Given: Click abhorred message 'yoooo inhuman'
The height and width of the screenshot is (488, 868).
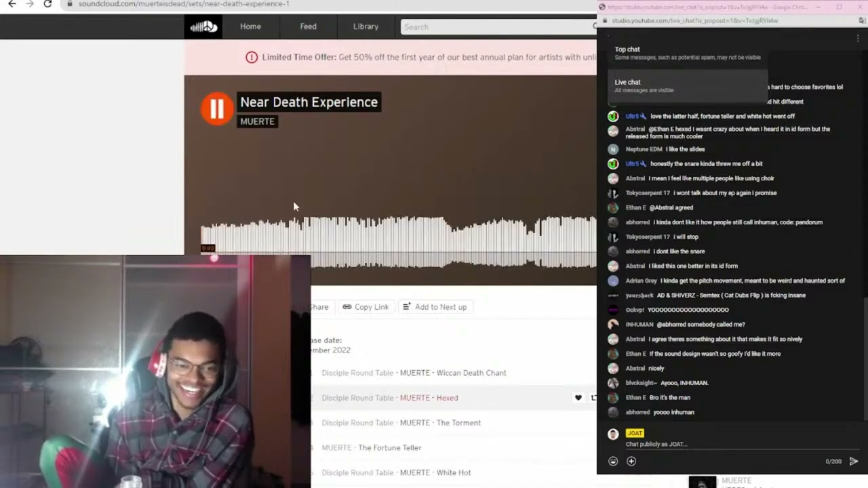Looking at the screenshot, I should tap(673, 412).
